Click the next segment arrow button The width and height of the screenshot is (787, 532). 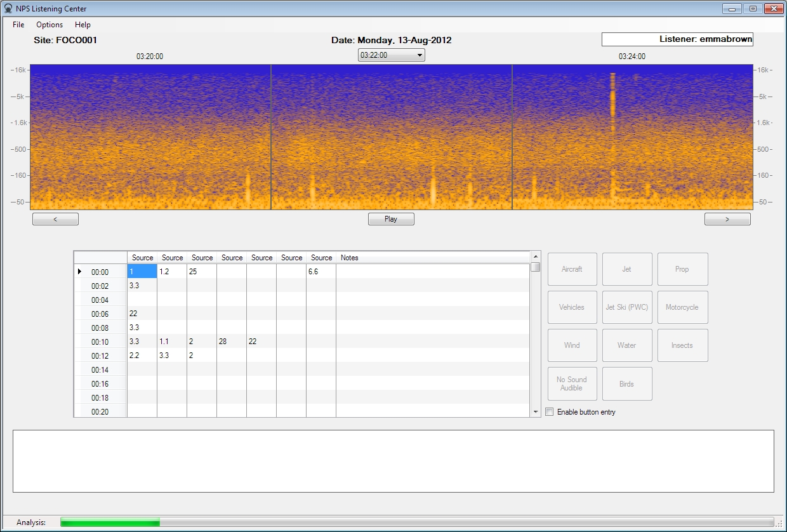click(x=727, y=219)
